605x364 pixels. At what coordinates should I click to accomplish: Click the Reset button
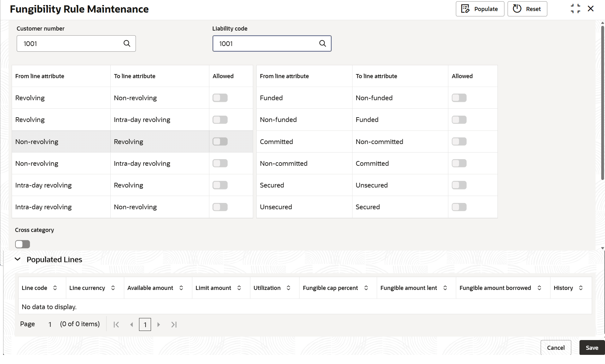point(527,9)
